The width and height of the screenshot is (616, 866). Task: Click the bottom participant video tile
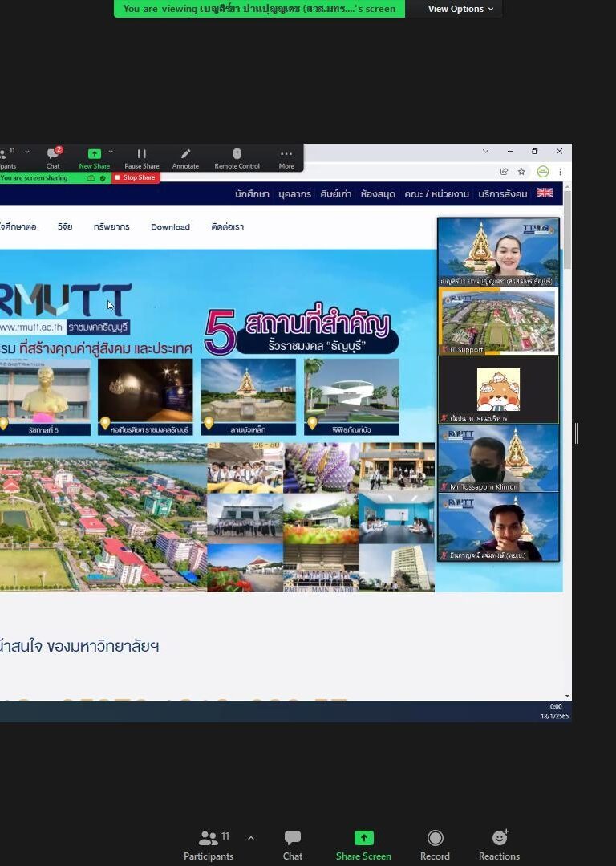pos(498,527)
